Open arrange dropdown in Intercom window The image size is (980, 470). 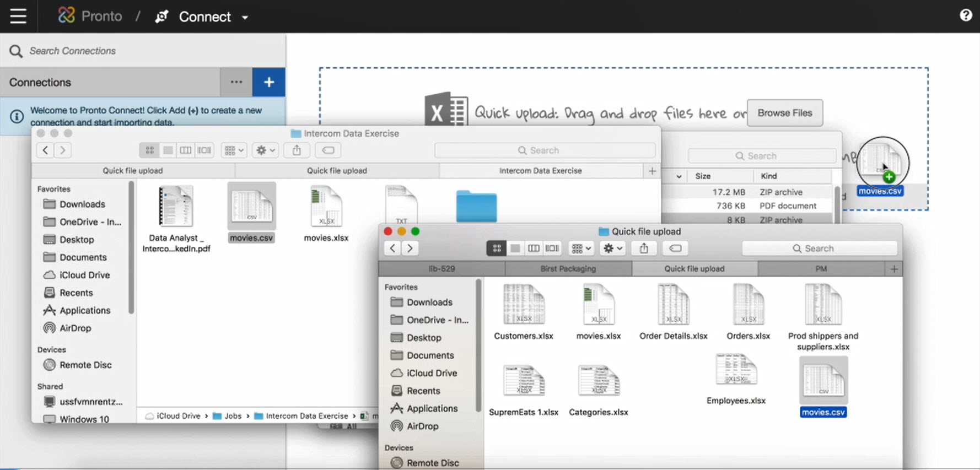[234, 150]
